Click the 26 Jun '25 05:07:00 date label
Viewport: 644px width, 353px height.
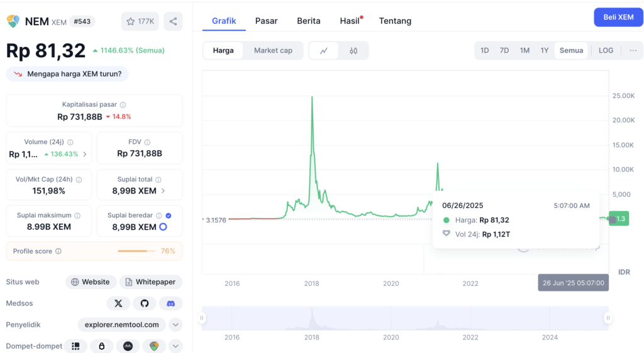[x=574, y=283]
